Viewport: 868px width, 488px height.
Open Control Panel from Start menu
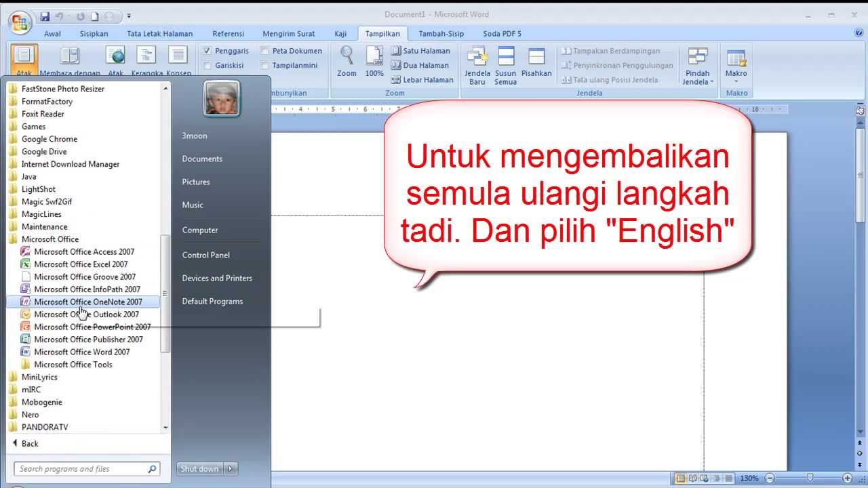point(205,256)
